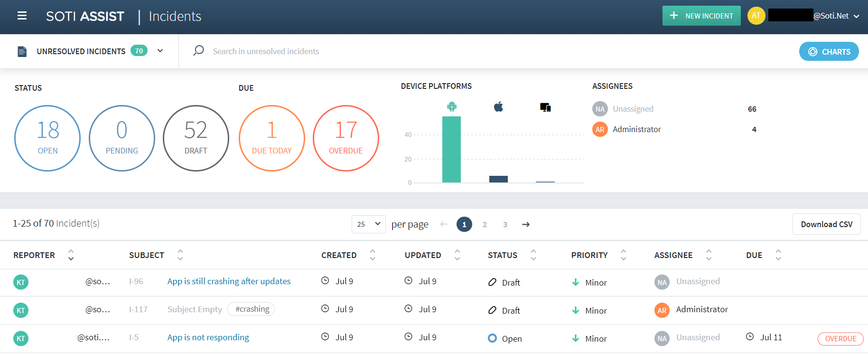
Task: Open 'App is not responding' incident
Action: [208, 337]
